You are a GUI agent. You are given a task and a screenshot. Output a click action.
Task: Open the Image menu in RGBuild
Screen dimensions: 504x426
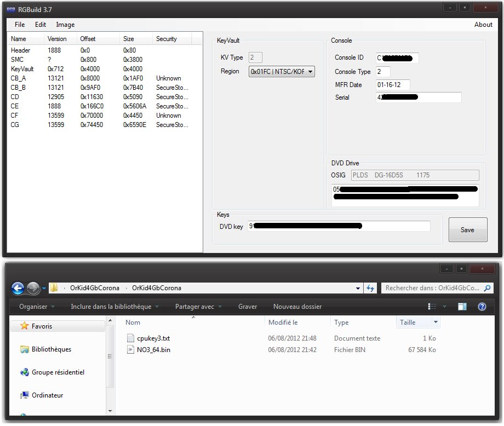(x=65, y=25)
